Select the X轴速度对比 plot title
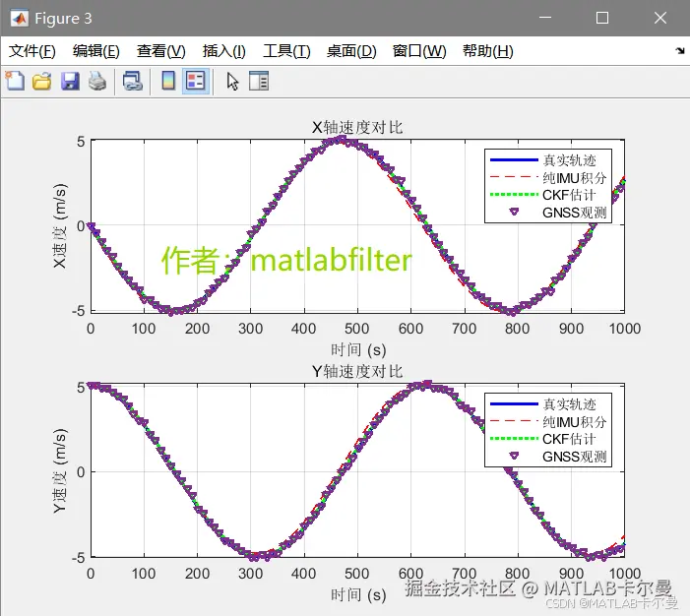 pyautogui.click(x=357, y=128)
